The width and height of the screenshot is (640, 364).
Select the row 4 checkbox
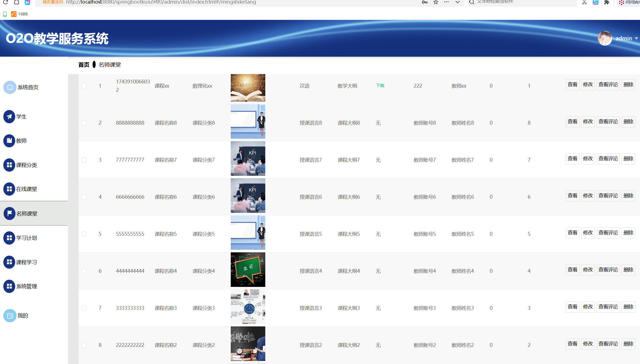pyautogui.click(x=84, y=197)
